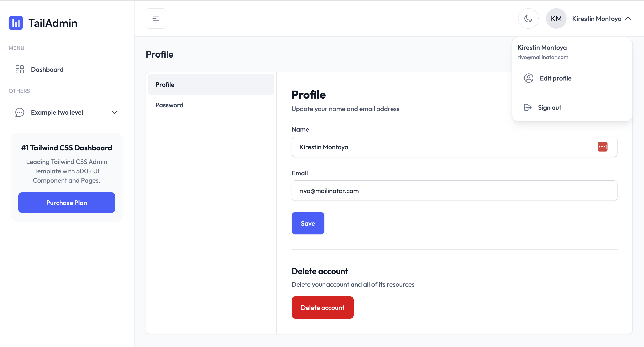Click red password manager icon in Name field
The width and height of the screenshot is (644, 347).
603,147
